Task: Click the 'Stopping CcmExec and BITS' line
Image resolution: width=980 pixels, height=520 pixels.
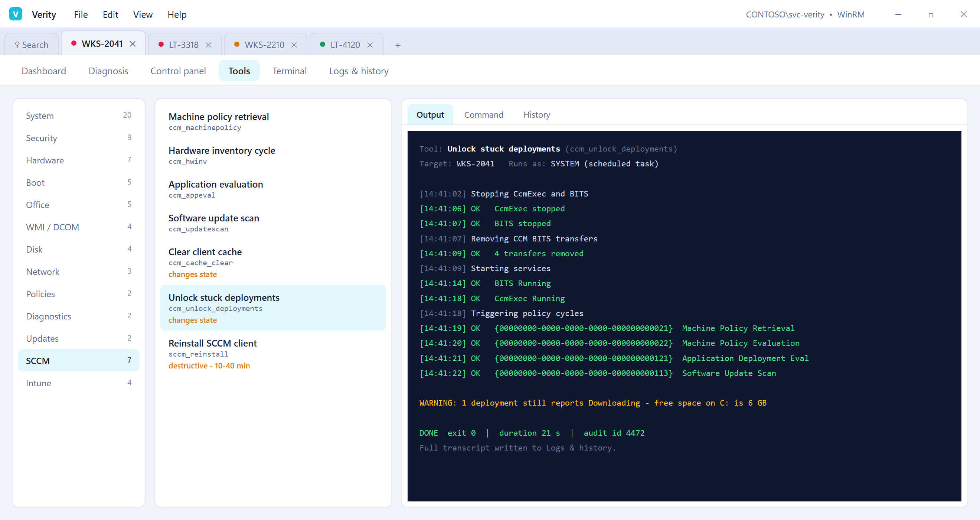Action: [x=504, y=194]
